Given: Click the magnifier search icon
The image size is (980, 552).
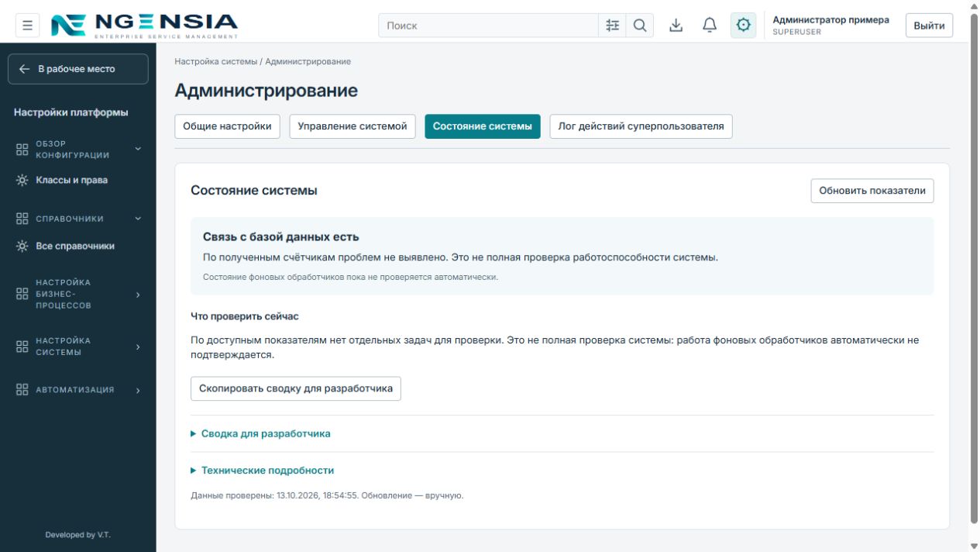Looking at the screenshot, I should click(x=640, y=26).
